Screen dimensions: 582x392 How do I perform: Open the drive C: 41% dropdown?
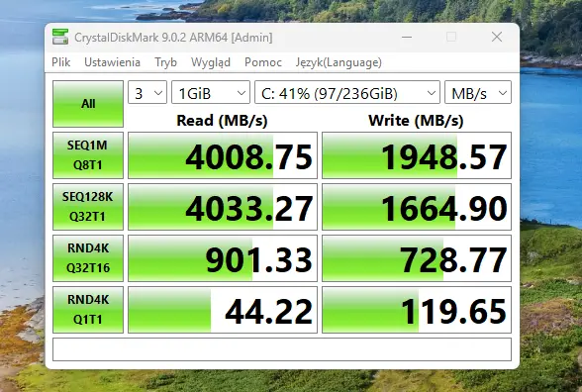pos(347,92)
